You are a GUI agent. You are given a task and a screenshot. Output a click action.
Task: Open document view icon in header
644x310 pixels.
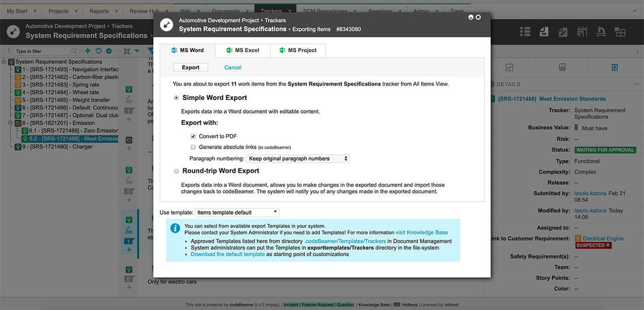pos(544,32)
